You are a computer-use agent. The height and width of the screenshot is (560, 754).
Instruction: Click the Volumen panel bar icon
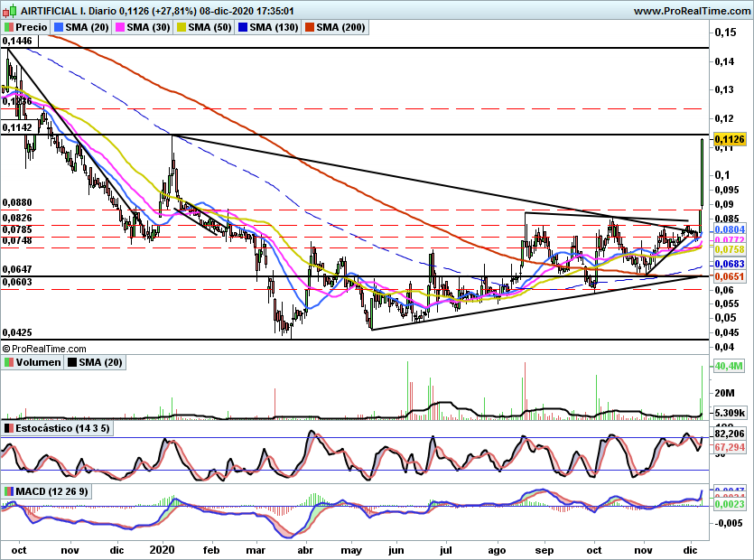tap(9, 362)
